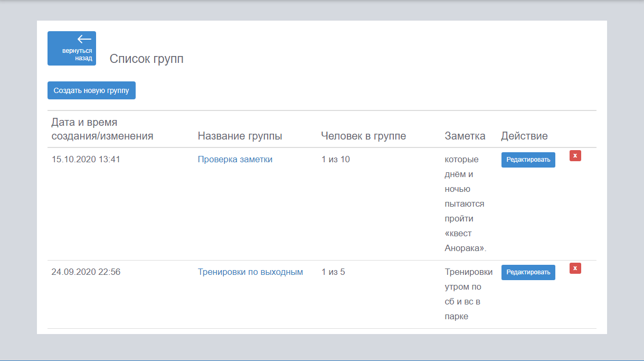Image resolution: width=644 pixels, height=361 pixels.
Task: Select the date 24.09.2020 22:56
Action: (x=86, y=272)
